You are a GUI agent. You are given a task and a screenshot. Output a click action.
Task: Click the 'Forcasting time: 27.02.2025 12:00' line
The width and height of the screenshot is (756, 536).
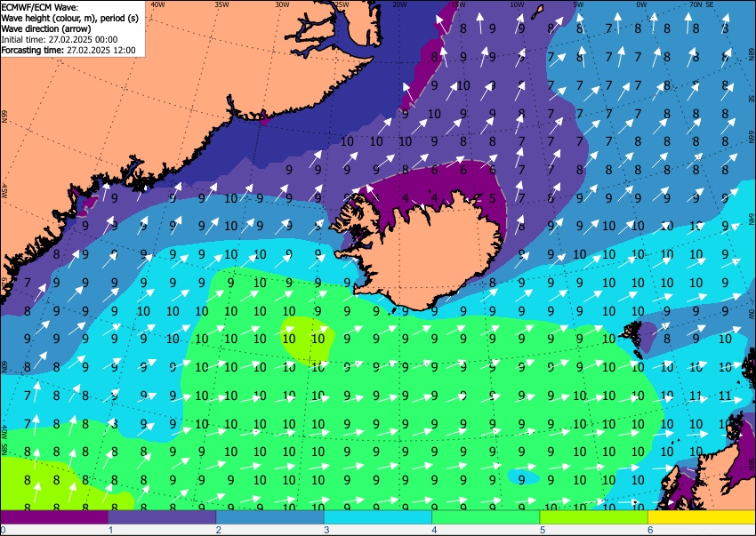[x=68, y=50]
